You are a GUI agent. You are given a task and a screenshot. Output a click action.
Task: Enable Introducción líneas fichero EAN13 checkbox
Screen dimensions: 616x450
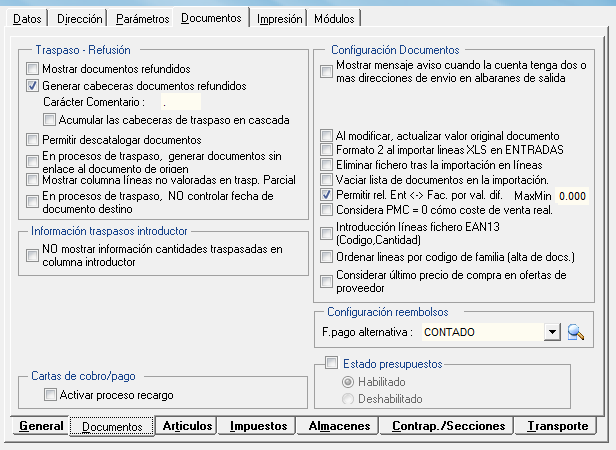click(x=326, y=233)
